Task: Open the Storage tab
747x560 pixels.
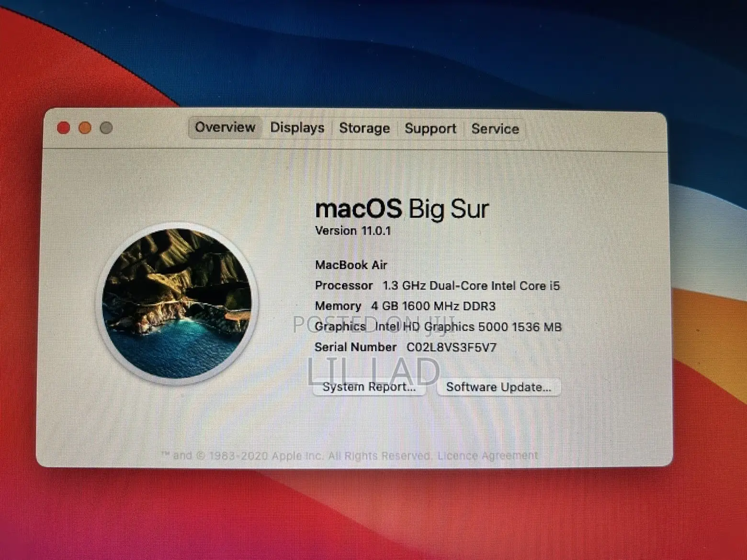Action: (364, 128)
